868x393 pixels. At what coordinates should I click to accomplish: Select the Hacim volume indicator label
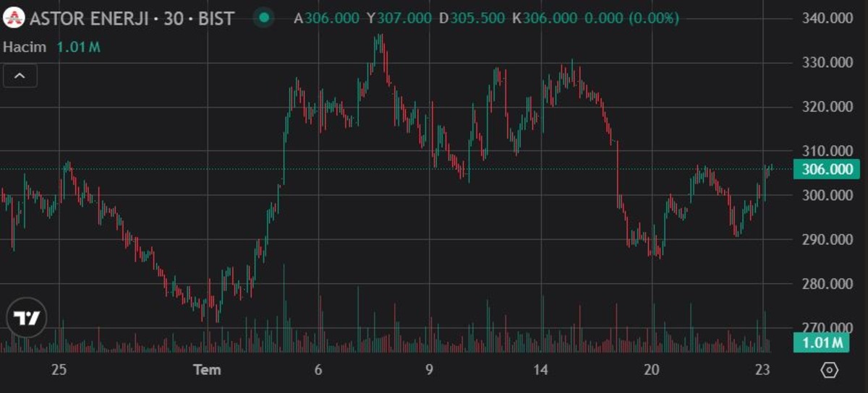(x=25, y=48)
